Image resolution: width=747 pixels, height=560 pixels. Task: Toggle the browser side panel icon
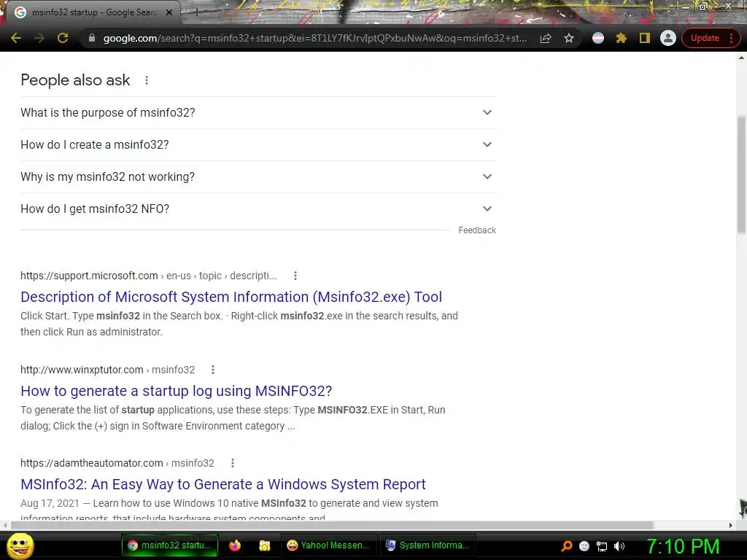(x=645, y=38)
